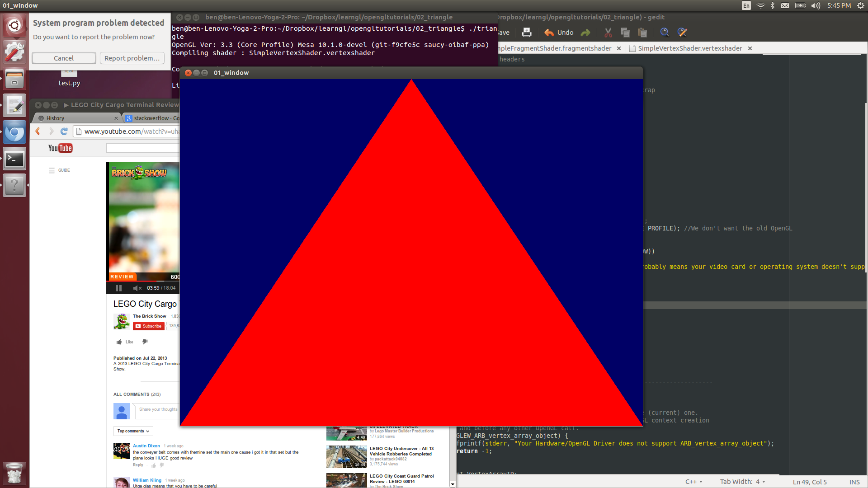
Task: Click the browser scrollbar down arrow
Action: [x=453, y=484]
